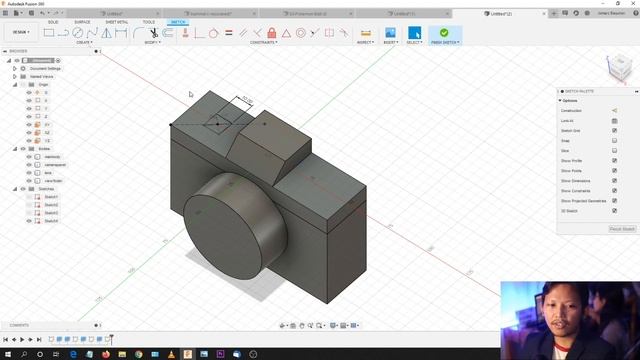This screenshot has width=640, height=360.
Task: Apply the Symmetry constraint
Action: [329, 33]
